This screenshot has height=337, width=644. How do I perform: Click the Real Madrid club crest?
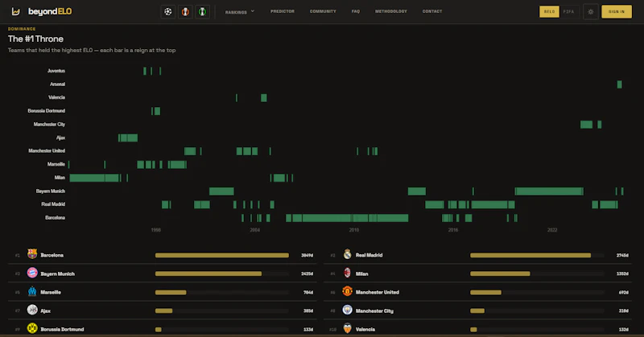pos(348,253)
